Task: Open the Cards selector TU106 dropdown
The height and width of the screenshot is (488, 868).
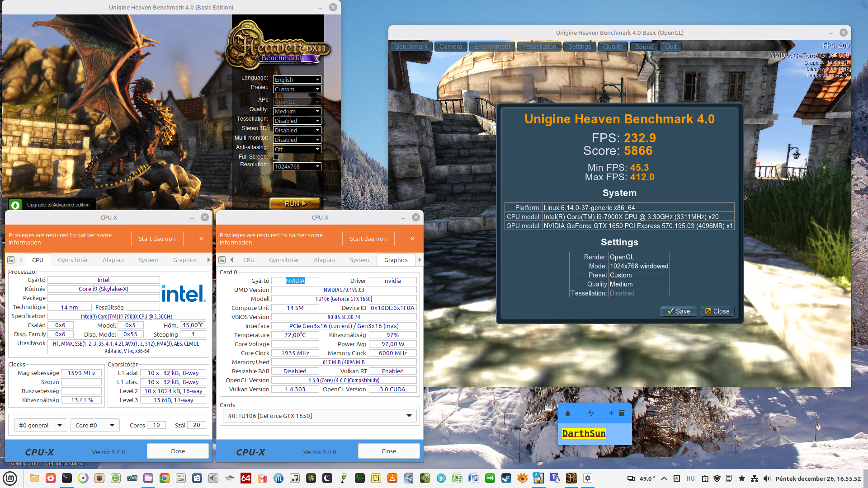Action: [319, 416]
